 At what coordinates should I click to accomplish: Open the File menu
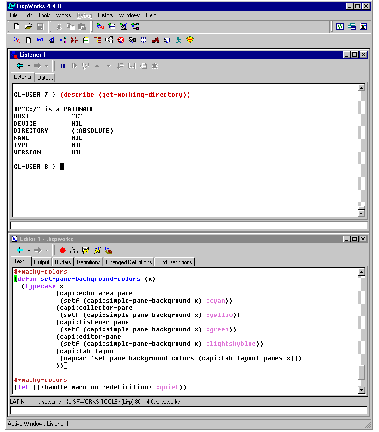coord(14,15)
